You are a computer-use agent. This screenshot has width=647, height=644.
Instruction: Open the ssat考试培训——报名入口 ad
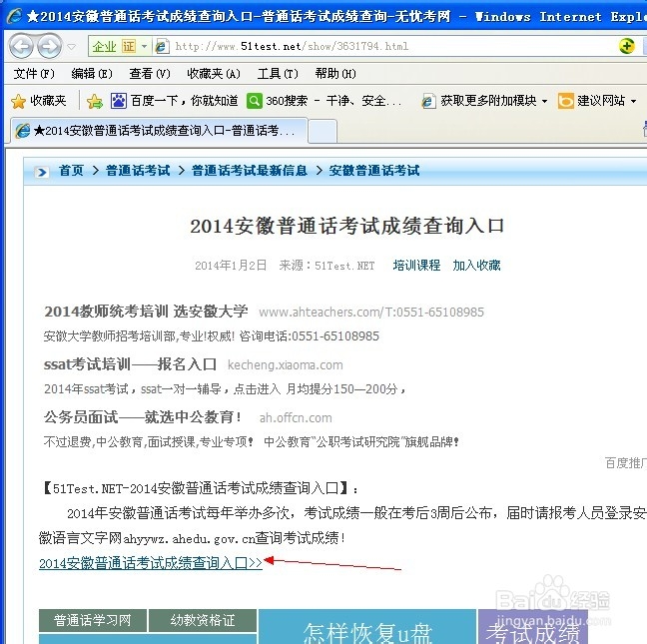click(130, 364)
